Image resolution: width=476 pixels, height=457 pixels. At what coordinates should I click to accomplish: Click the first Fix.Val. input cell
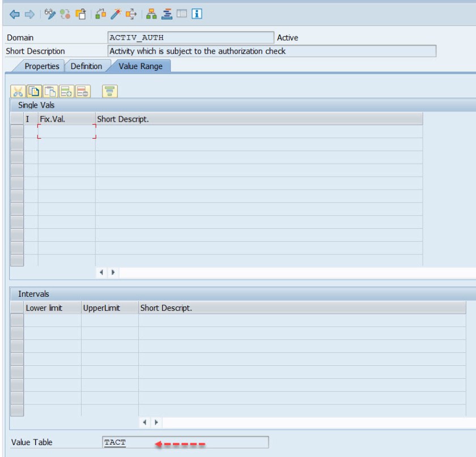coord(66,132)
